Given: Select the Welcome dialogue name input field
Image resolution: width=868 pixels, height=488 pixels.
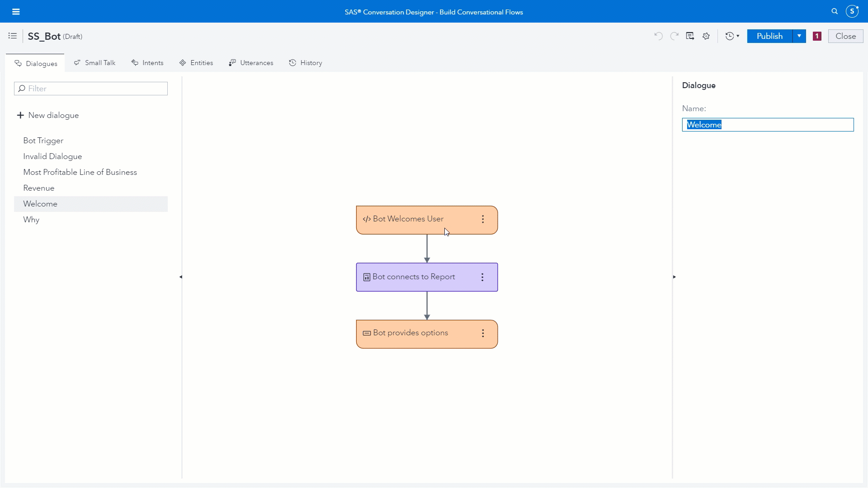Looking at the screenshot, I should (769, 125).
